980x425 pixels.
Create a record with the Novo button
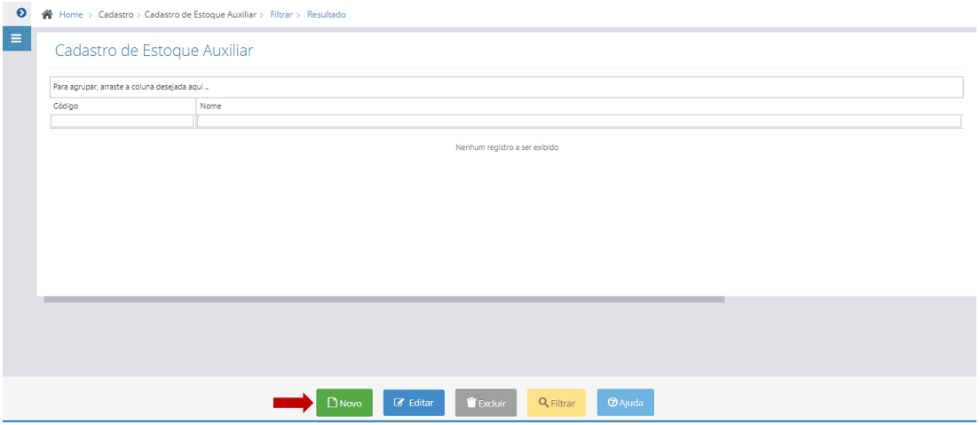tap(344, 403)
